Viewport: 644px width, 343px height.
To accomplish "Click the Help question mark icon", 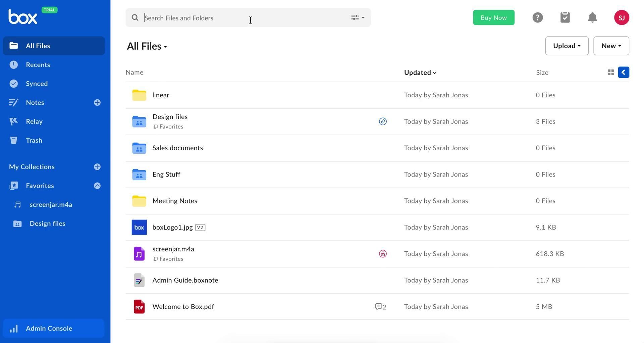I will (537, 17).
